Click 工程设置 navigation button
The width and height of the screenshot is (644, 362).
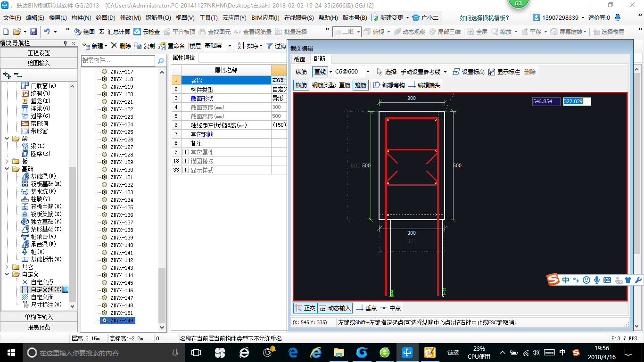(39, 53)
